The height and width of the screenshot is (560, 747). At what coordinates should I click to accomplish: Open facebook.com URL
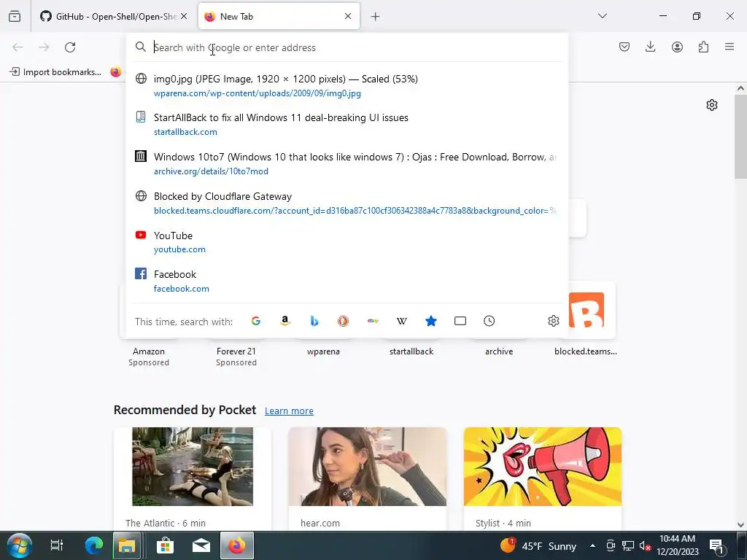point(182,289)
